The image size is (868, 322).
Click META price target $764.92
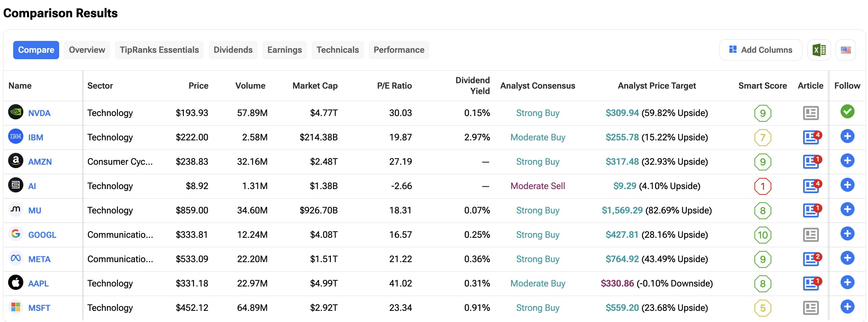[622, 259]
